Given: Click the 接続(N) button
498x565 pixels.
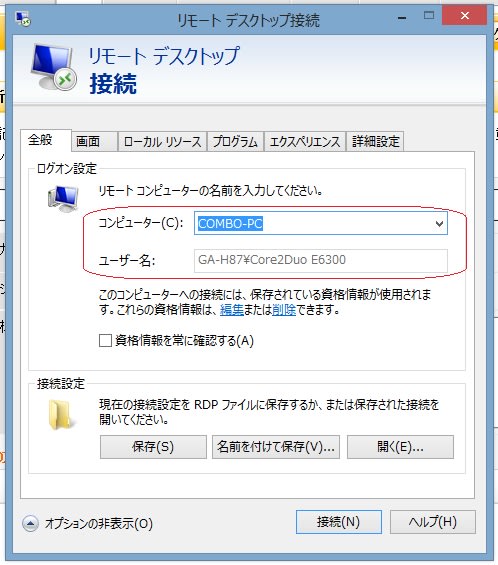Looking at the screenshot, I should (339, 522).
